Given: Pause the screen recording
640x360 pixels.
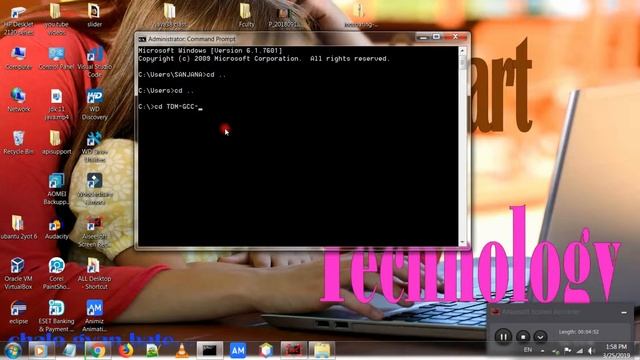Looking at the screenshot, I should coord(503,337).
